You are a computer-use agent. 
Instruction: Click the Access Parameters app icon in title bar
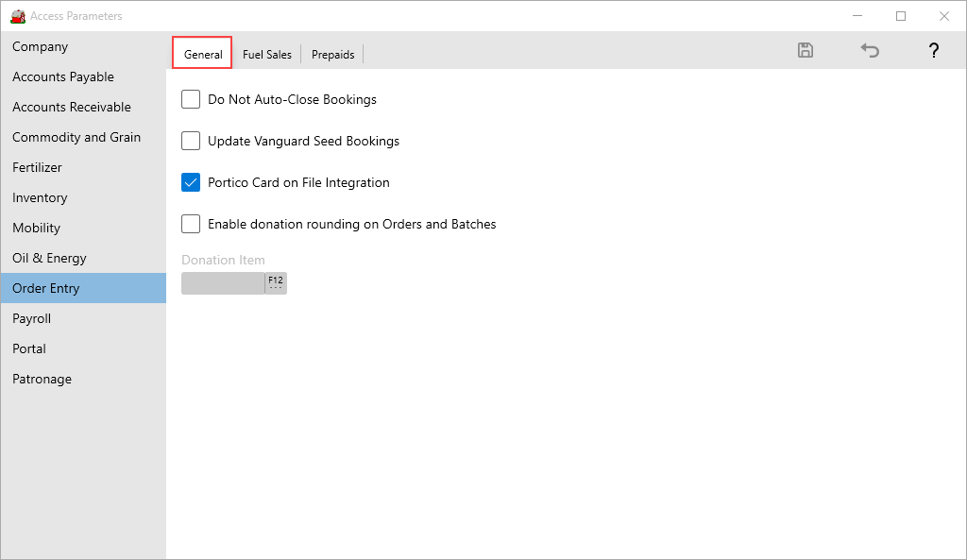pyautogui.click(x=17, y=16)
